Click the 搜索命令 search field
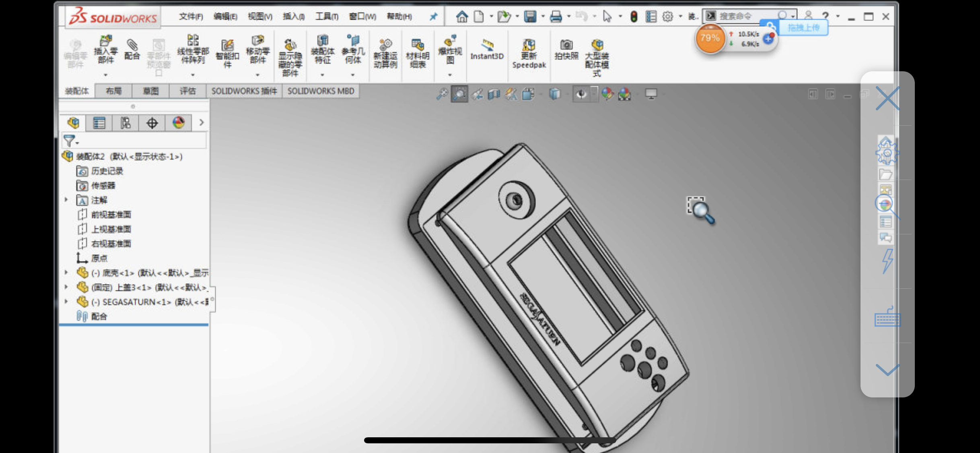 click(x=749, y=16)
